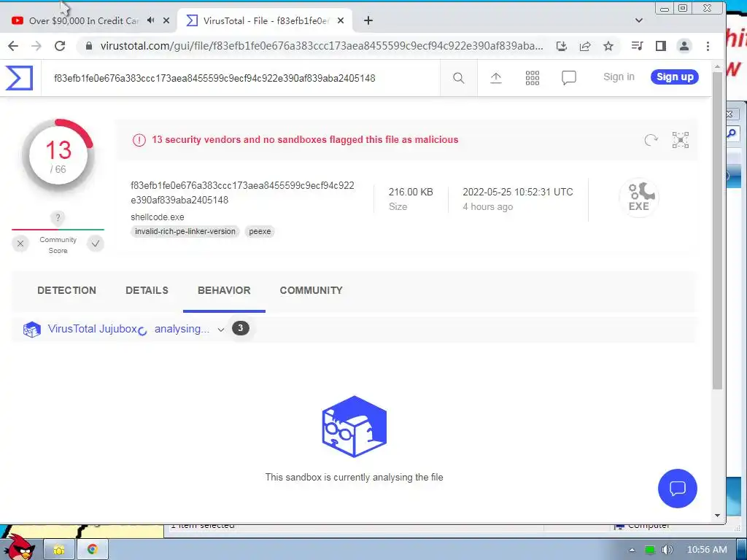
Task: Vote harmless with community check icon
Action: click(96, 244)
